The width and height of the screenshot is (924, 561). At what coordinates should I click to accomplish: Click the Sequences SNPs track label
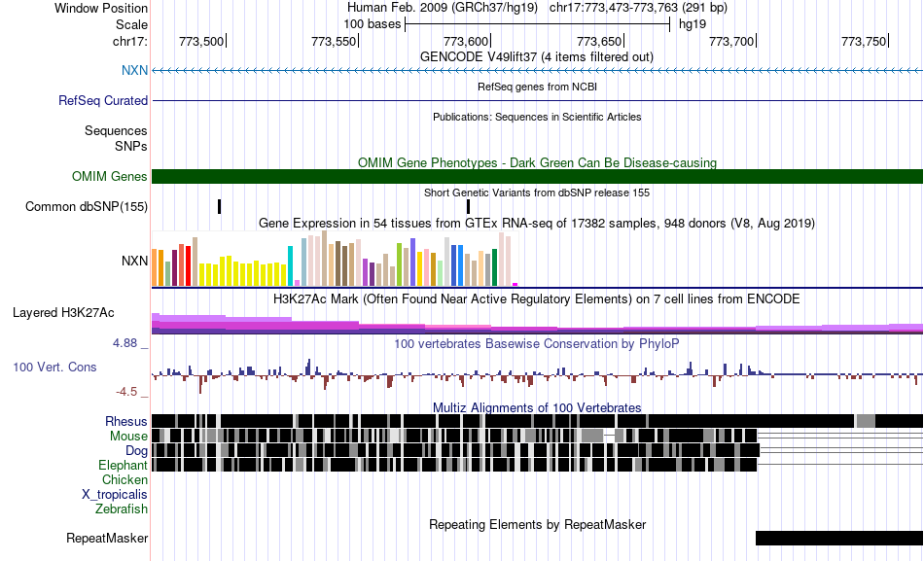coord(116,138)
